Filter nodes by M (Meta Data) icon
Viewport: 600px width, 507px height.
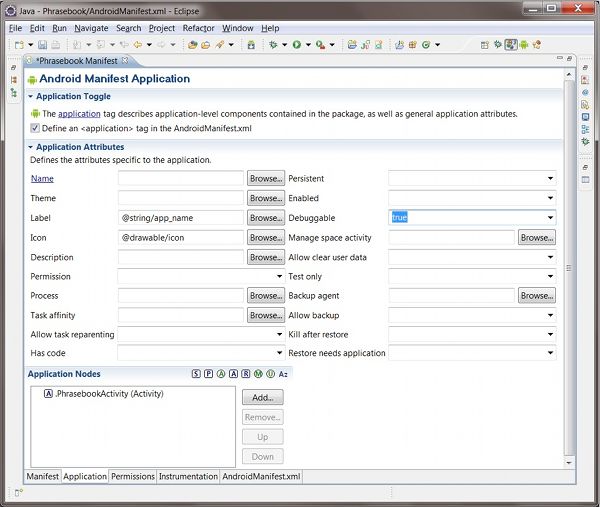coord(258,374)
